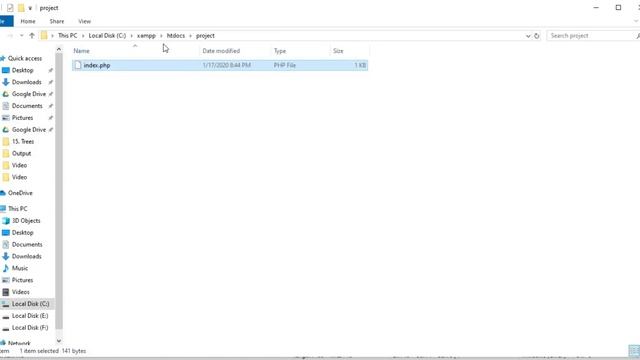This screenshot has height=360, width=640.
Task: Open pinned Desktop under Quick access
Action: coord(22,70)
